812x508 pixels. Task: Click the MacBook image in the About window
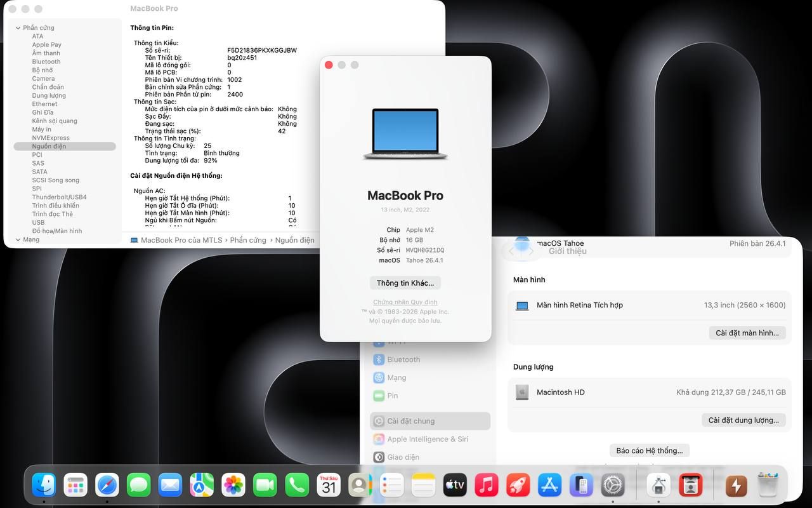pos(405,133)
